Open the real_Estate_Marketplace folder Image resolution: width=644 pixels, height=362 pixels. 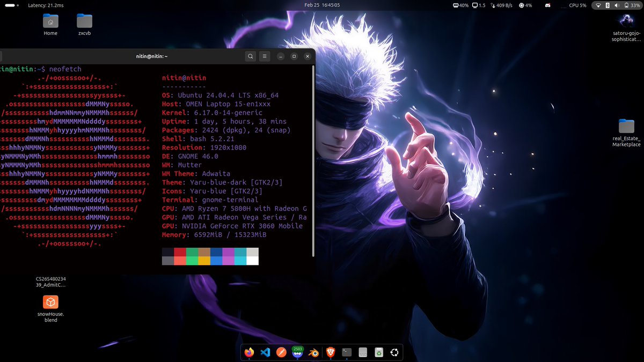point(626,133)
